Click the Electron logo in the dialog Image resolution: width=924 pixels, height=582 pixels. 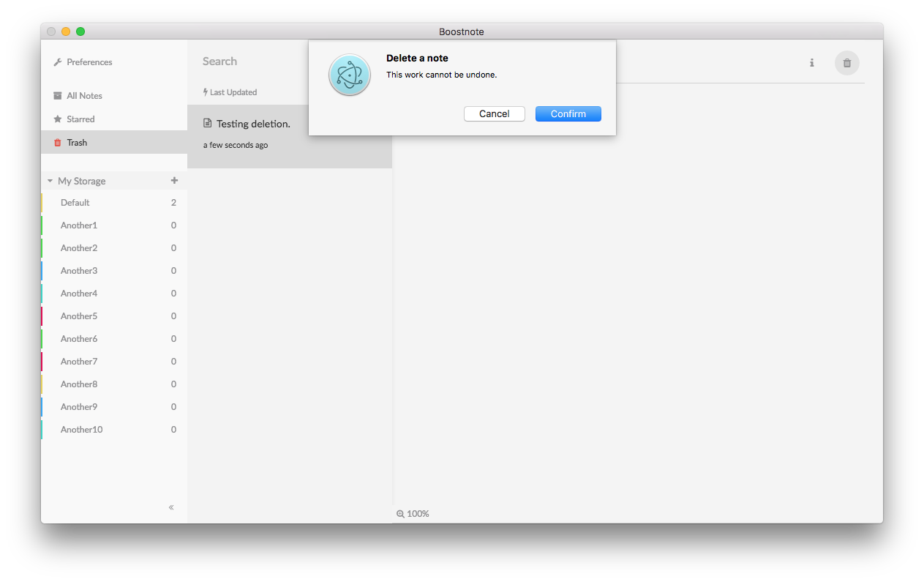(x=349, y=75)
